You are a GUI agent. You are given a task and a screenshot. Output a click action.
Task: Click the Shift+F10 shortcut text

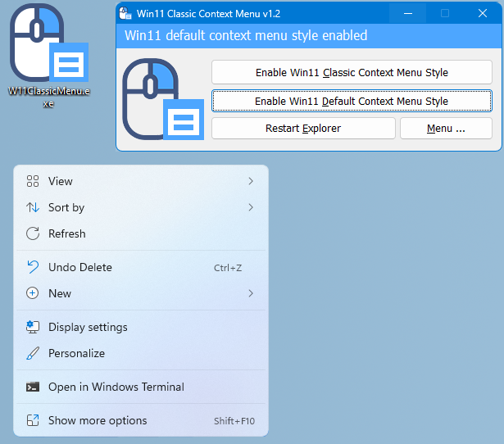pos(234,421)
